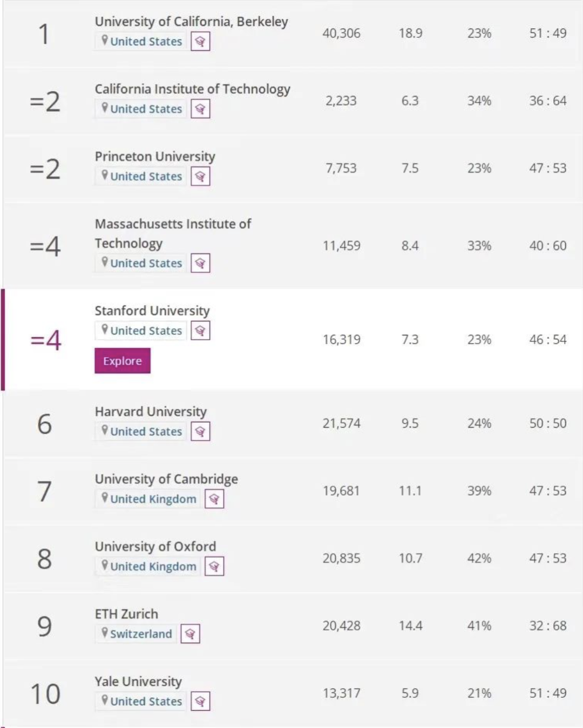Click Switzerland location link under ETH Zurich

(140, 634)
